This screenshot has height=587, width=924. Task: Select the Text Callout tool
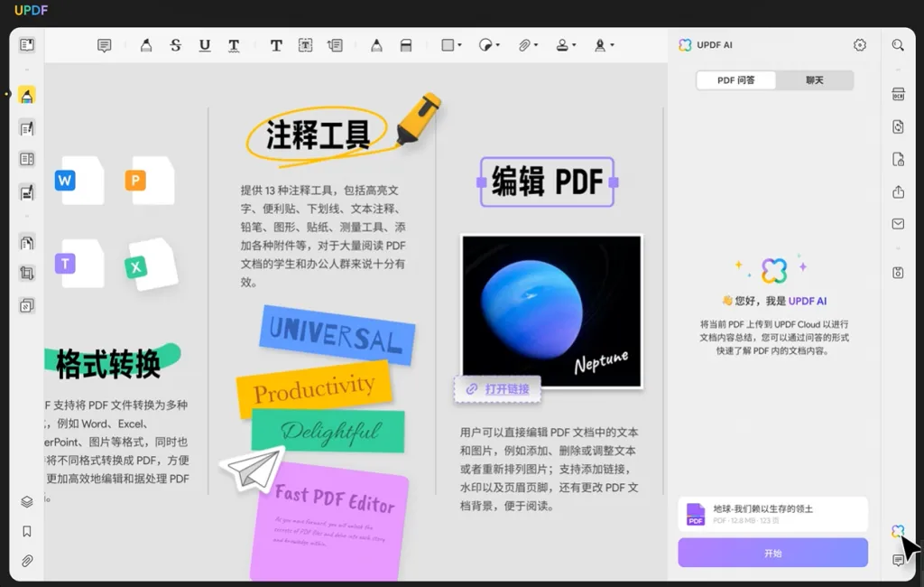(335, 45)
